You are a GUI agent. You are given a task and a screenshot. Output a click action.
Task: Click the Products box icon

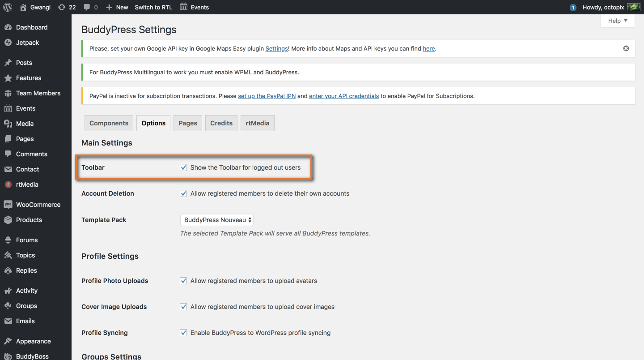(x=8, y=220)
